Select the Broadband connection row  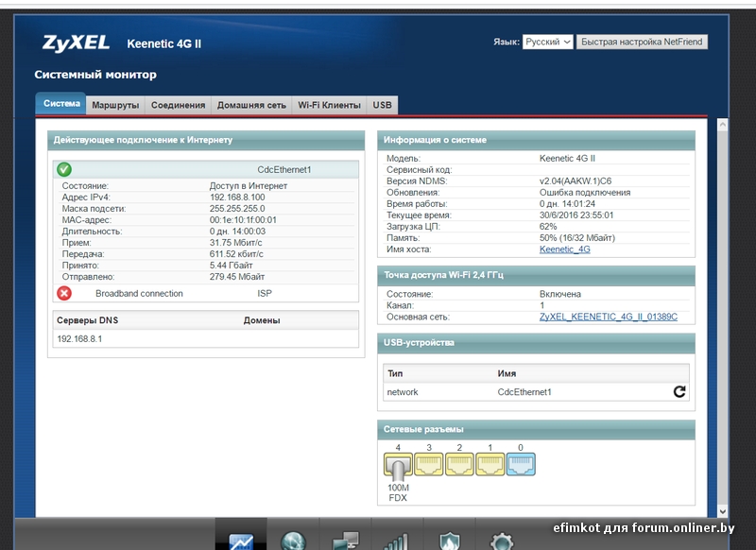click(x=206, y=293)
